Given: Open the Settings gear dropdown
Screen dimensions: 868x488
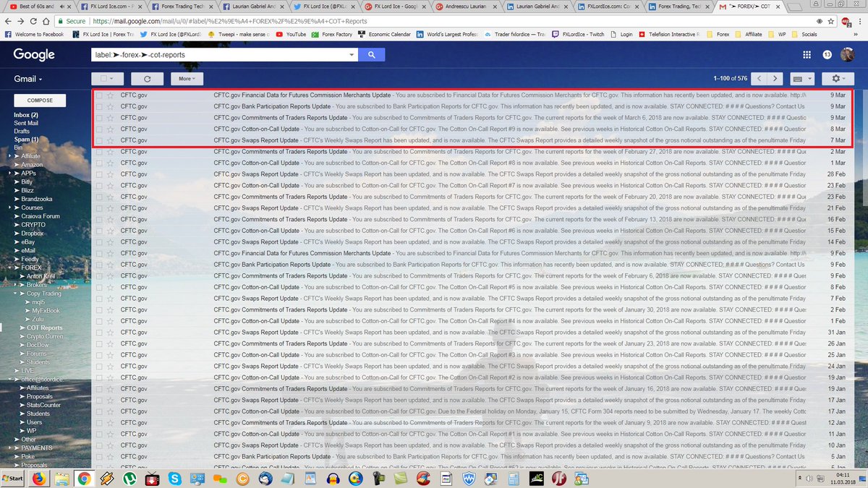Looking at the screenshot, I should (x=838, y=79).
